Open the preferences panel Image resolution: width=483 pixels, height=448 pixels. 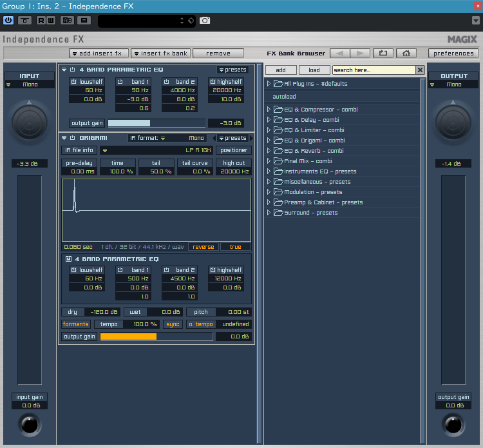(453, 54)
